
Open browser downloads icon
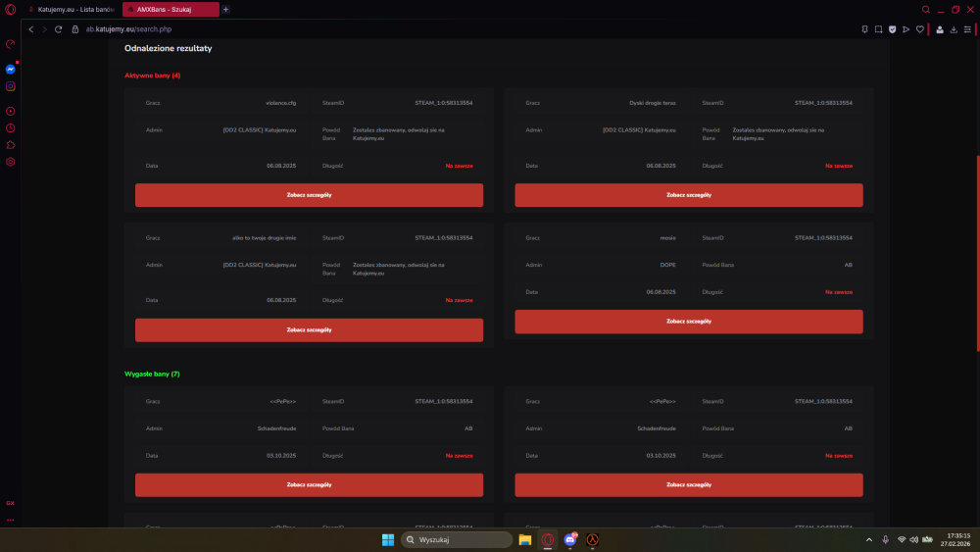tap(954, 29)
